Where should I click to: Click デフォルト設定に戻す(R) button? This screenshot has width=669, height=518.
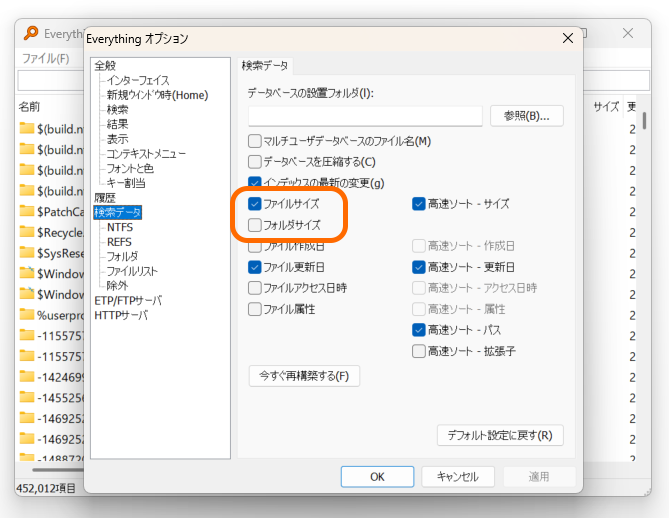coord(500,435)
